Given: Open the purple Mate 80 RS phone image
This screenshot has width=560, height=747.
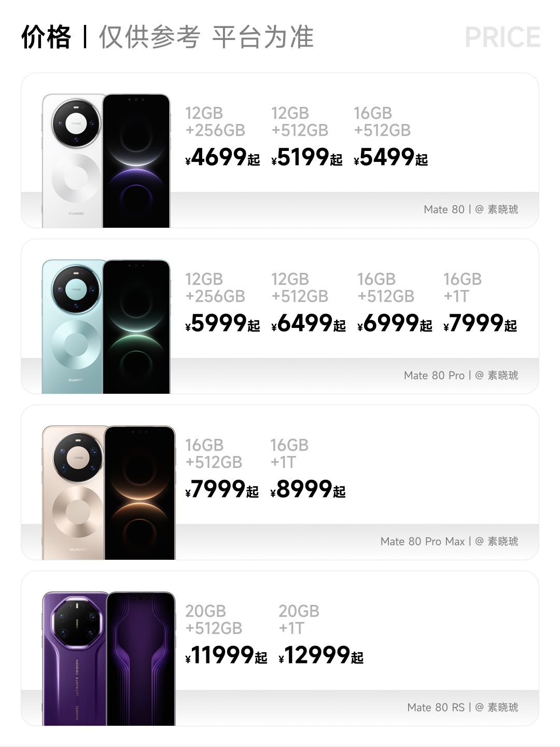Looking at the screenshot, I should tap(108, 659).
